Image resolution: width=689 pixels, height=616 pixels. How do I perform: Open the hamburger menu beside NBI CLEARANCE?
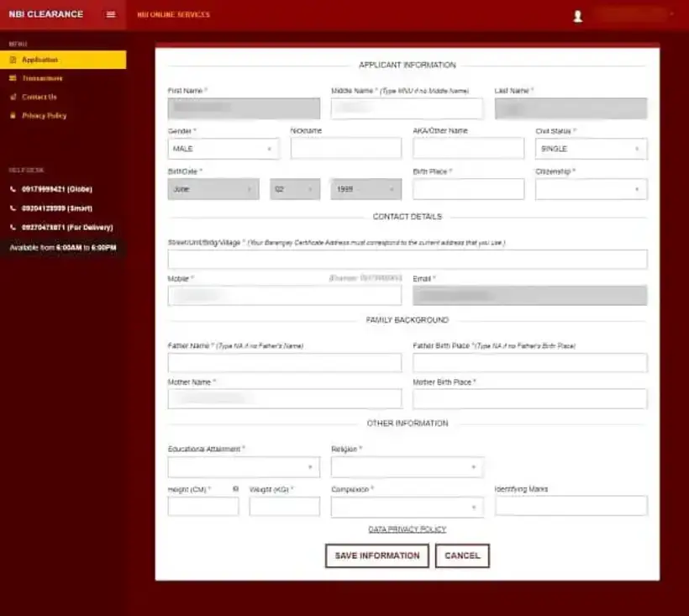[x=110, y=14]
